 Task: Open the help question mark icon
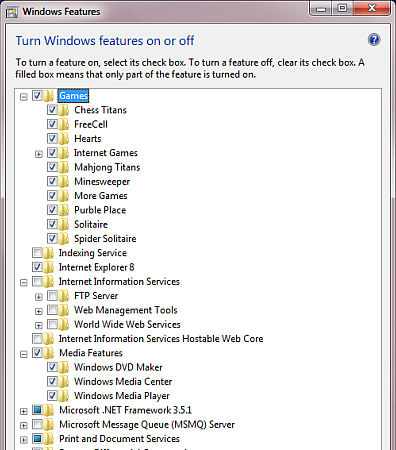[374, 40]
